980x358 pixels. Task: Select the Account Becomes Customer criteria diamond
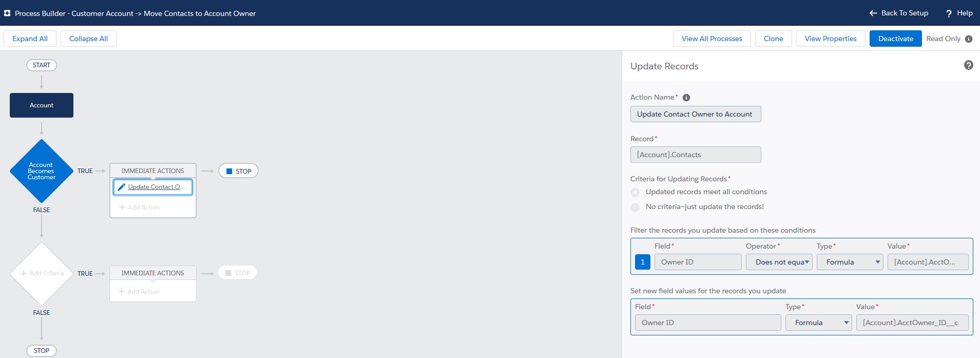click(42, 171)
